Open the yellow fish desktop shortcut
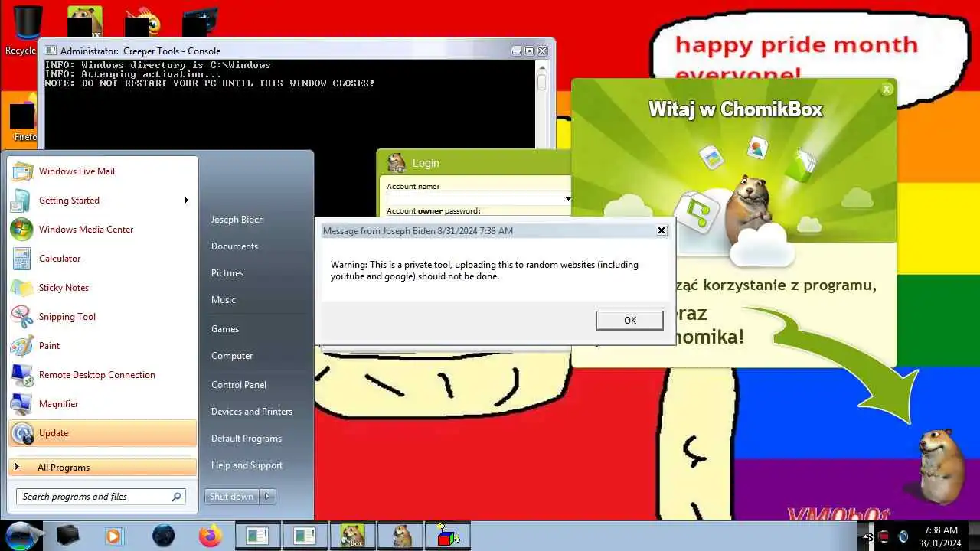This screenshot has height=551, width=980. [x=142, y=21]
